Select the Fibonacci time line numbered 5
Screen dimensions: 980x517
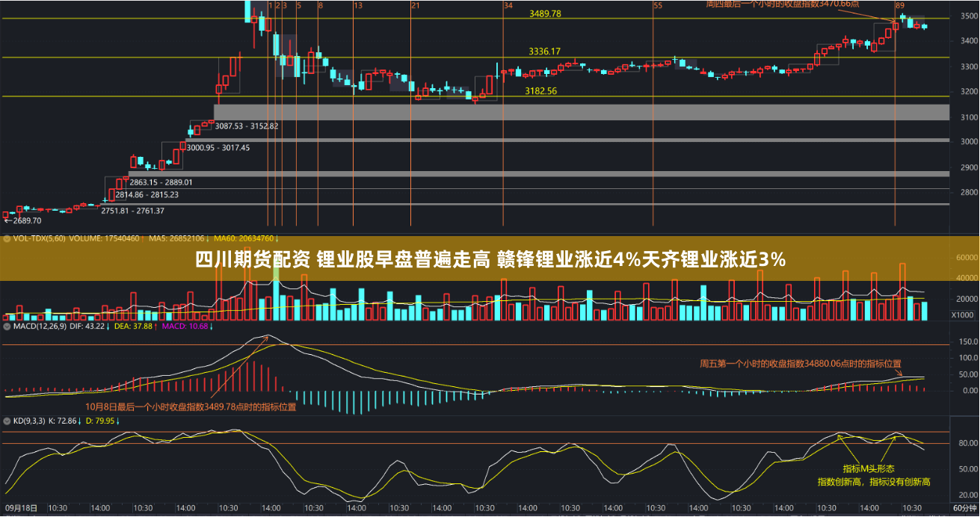tap(299, 5)
